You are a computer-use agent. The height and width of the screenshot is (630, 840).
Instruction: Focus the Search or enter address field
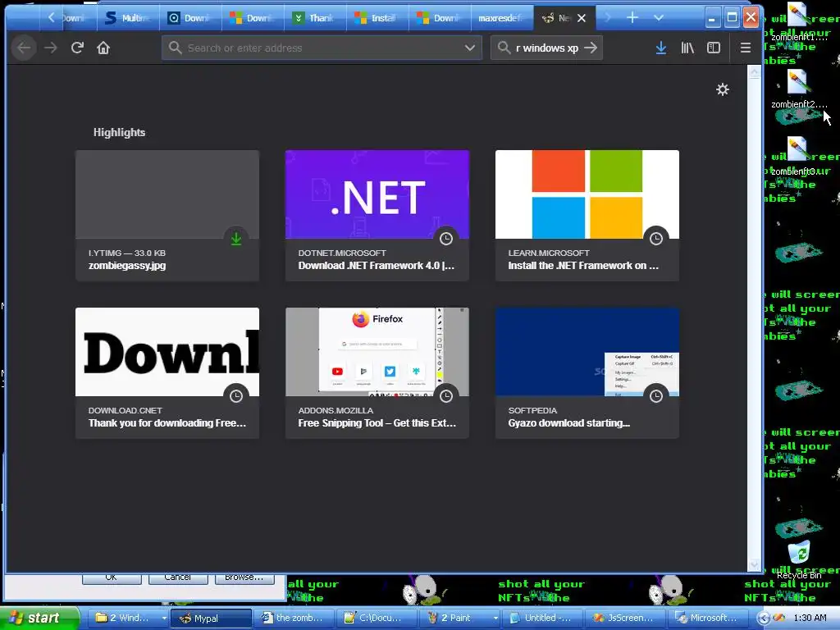coord(322,48)
